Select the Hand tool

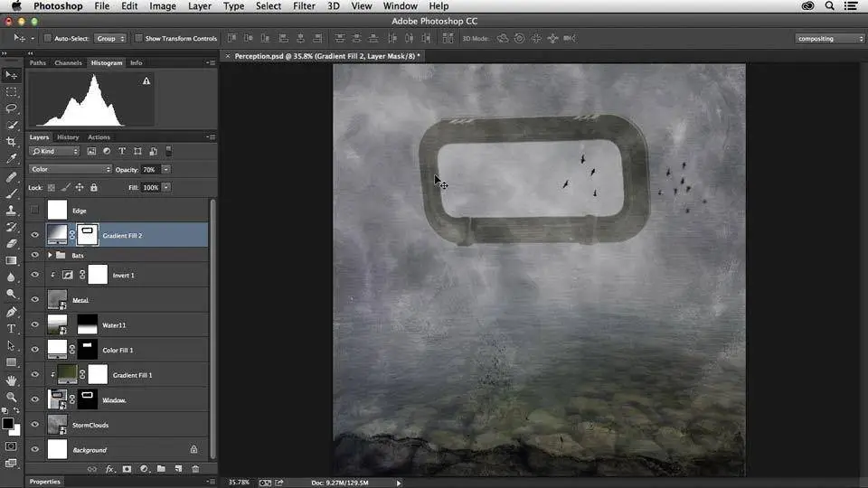point(12,380)
